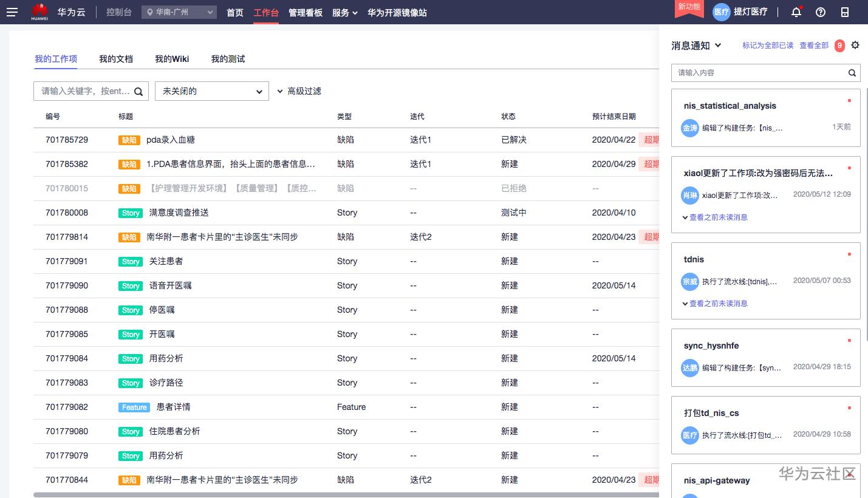Switch to 我的测试 tab
The image size is (868, 498).
tap(228, 59)
